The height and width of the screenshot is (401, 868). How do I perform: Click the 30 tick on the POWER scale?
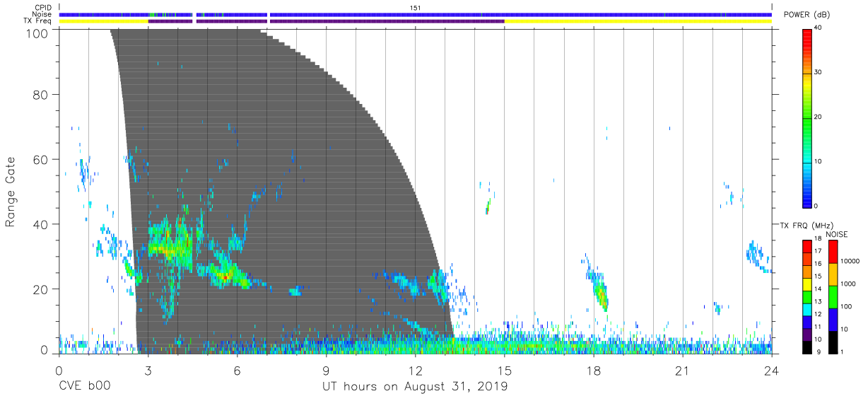[819, 73]
